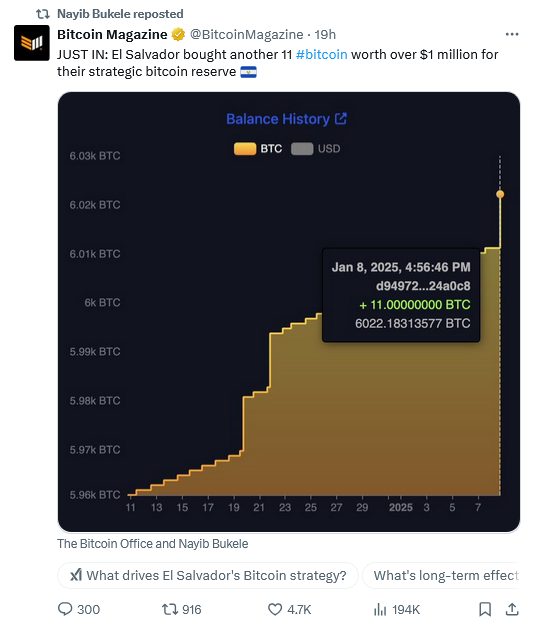Open the three-dot more options menu
The height and width of the screenshot is (628, 535).
[512, 34]
